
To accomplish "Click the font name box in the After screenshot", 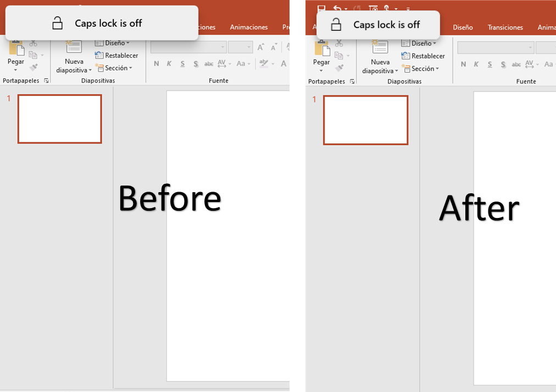I will (x=496, y=48).
